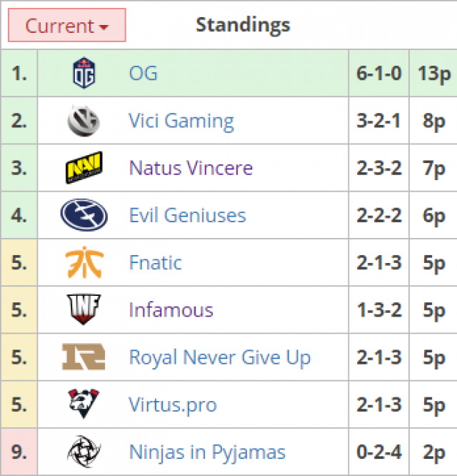Screen dimensions: 457x476
Task: Click the Natus Vincere logo
Action: (84, 168)
